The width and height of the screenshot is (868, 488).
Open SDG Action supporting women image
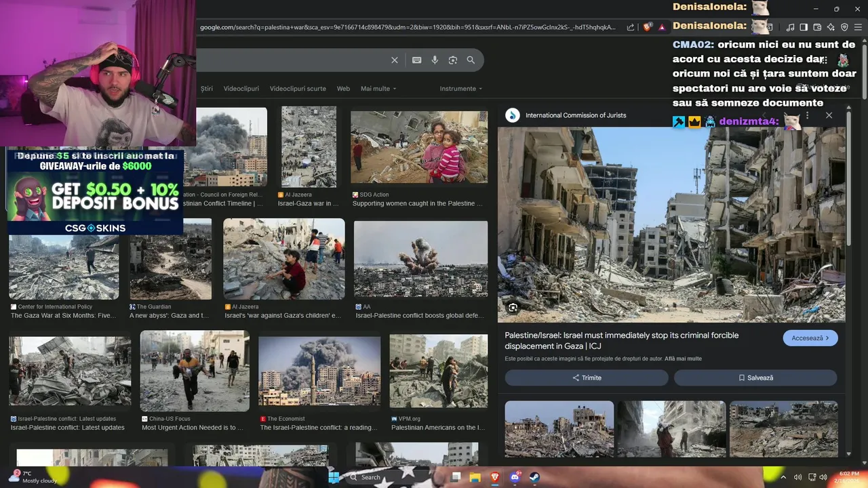coord(419,147)
